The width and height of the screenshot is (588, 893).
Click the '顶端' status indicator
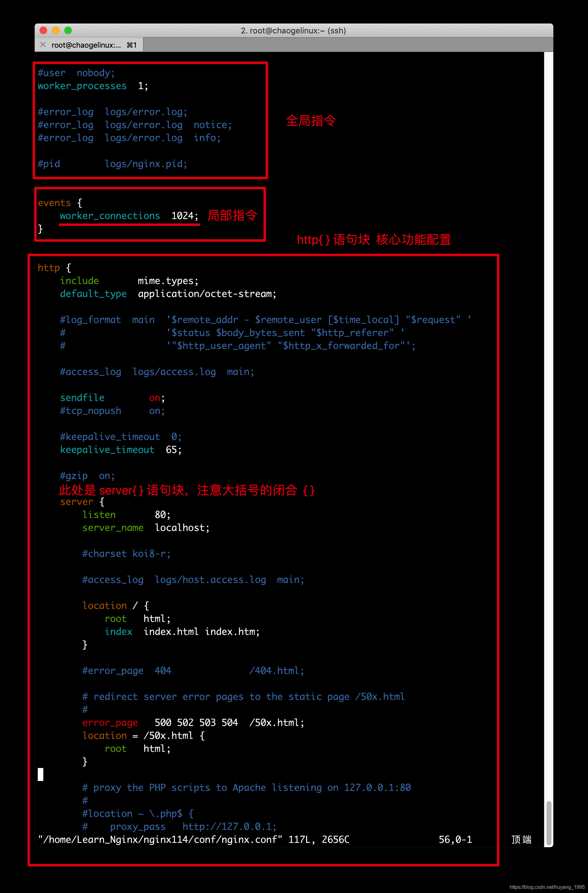tap(521, 840)
